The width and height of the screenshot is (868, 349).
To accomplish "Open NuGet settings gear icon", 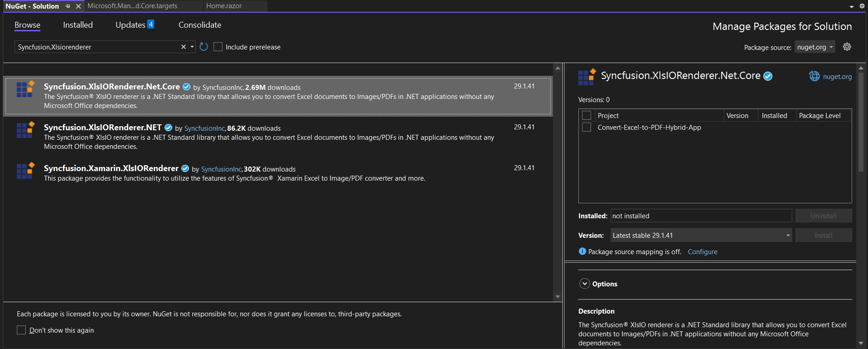I will [847, 47].
